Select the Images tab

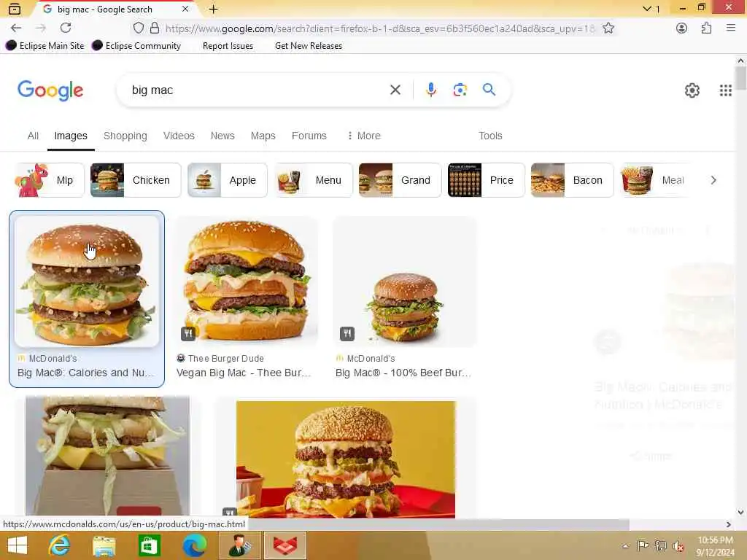[71, 136]
